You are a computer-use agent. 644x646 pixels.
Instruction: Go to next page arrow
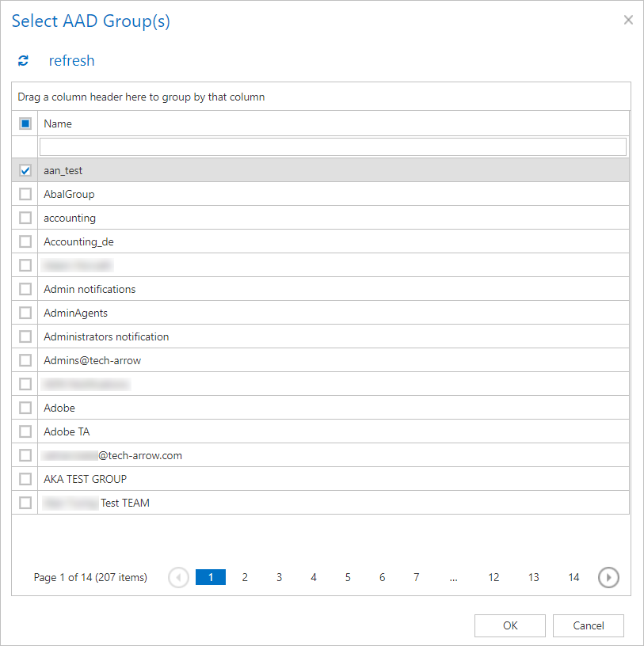(x=608, y=577)
